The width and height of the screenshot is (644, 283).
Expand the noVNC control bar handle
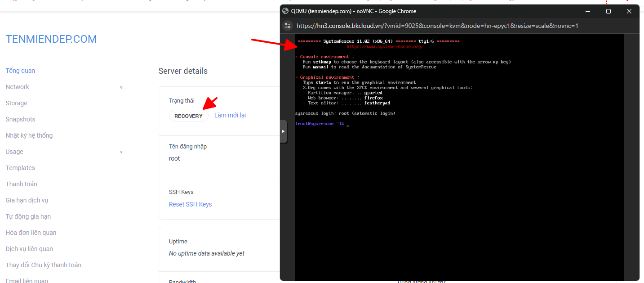coord(283,131)
